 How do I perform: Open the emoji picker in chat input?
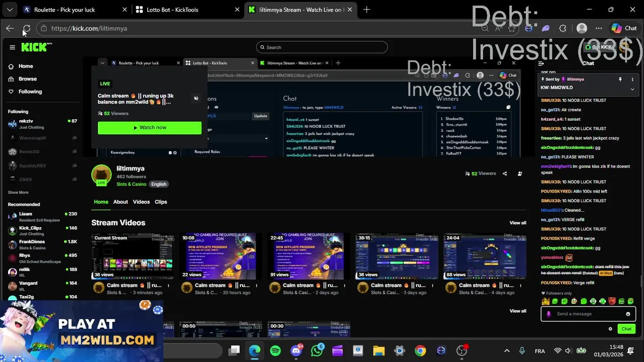[x=628, y=314]
